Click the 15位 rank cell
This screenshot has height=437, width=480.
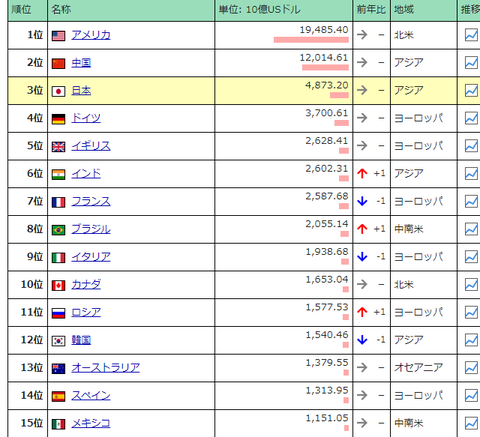click(28, 423)
